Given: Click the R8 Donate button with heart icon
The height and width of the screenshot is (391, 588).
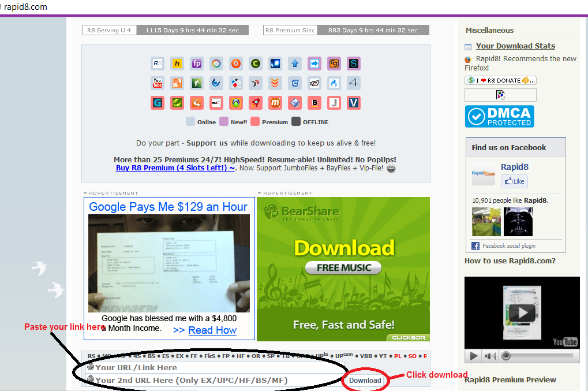Looking at the screenshot, I should pyautogui.click(x=500, y=80).
